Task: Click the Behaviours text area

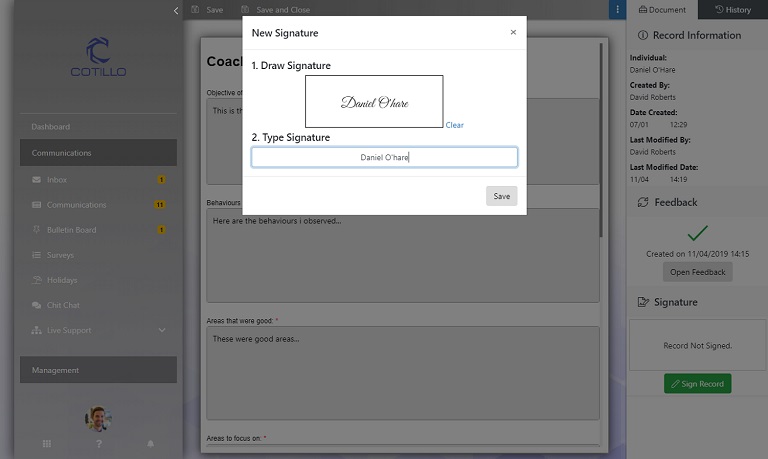Action: 403,255
